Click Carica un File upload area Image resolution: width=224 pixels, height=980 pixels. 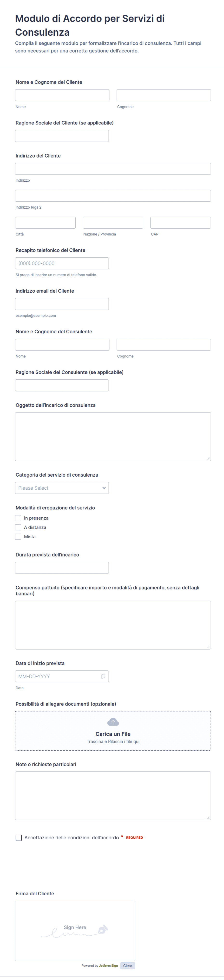coord(113,730)
